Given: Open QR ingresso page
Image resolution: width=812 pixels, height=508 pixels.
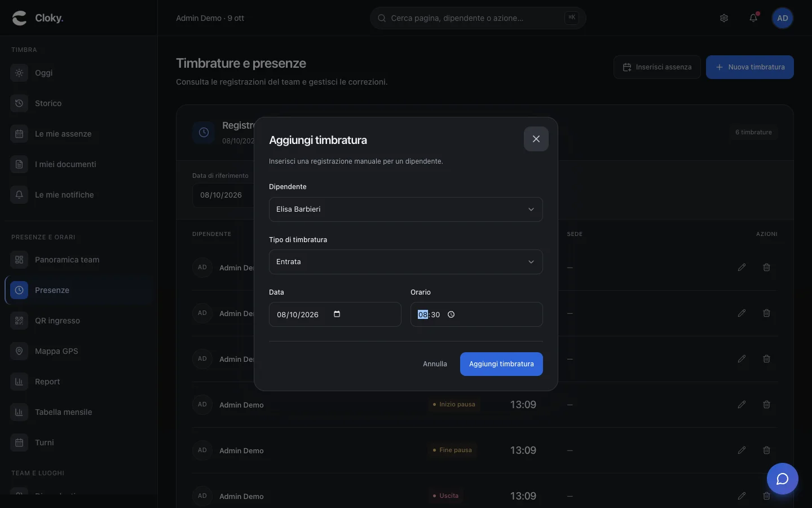Looking at the screenshot, I should 78,321.
